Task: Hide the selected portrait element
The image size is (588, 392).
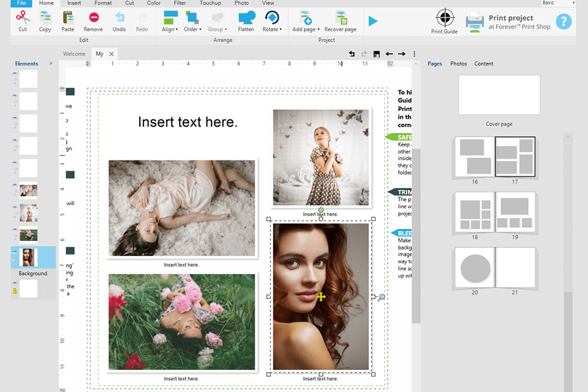Action: click(15, 252)
